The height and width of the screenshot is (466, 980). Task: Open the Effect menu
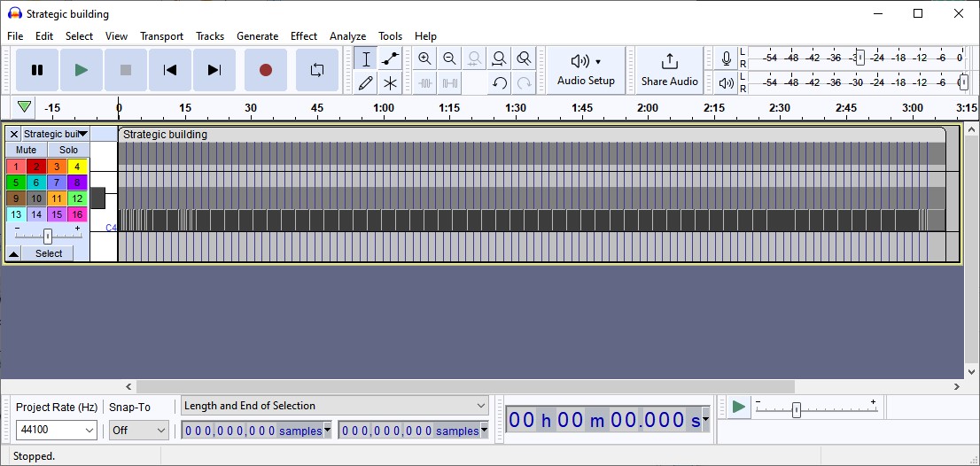(x=303, y=36)
